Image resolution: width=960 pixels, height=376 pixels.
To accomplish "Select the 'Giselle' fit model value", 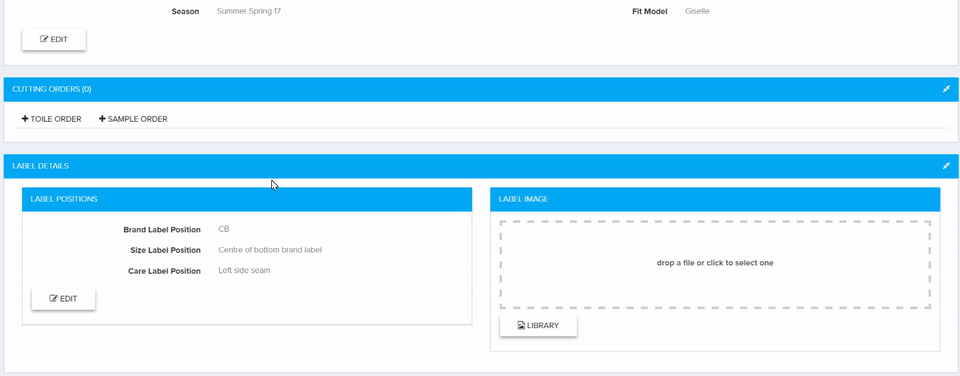I will coord(697,11).
